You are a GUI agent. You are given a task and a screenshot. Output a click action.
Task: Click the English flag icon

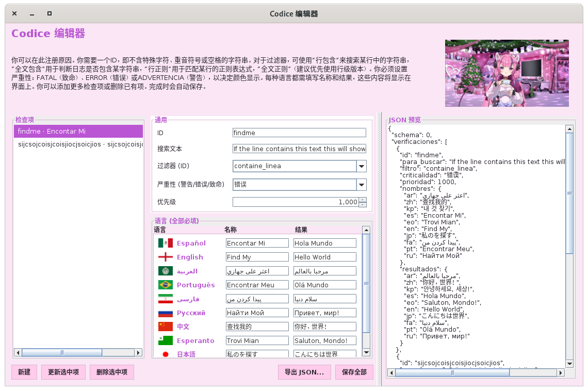point(165,257)
